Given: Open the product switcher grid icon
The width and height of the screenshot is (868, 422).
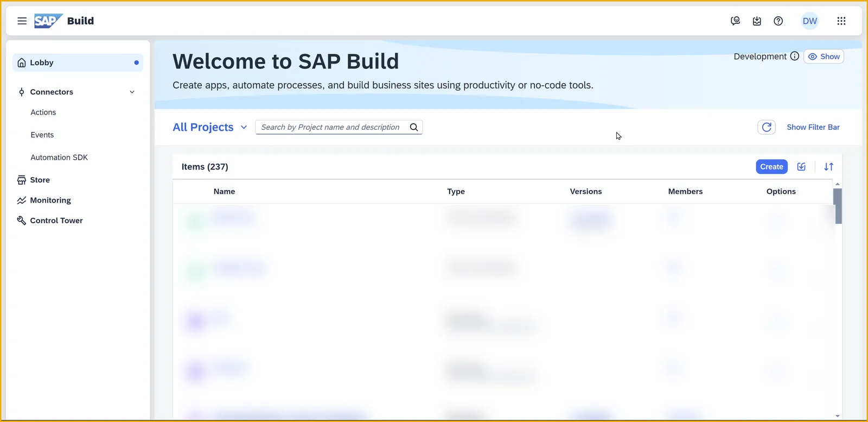Looking at the screenshot, I should tap(841, 21).
